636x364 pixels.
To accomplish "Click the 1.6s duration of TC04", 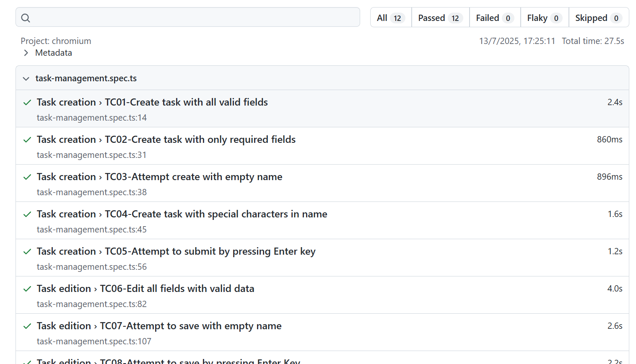I will tap(615, 214).
